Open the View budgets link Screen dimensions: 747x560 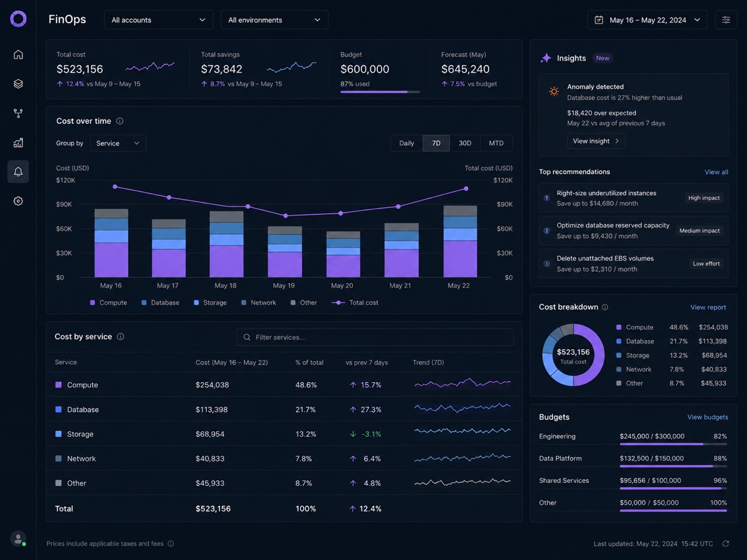(x=708, y=417)
